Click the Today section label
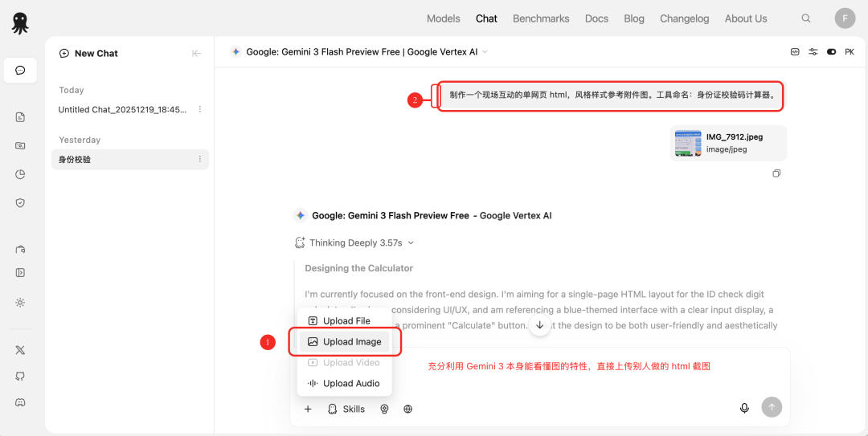The width and height of the screenshot is (868, 436). tap(72, 90)
